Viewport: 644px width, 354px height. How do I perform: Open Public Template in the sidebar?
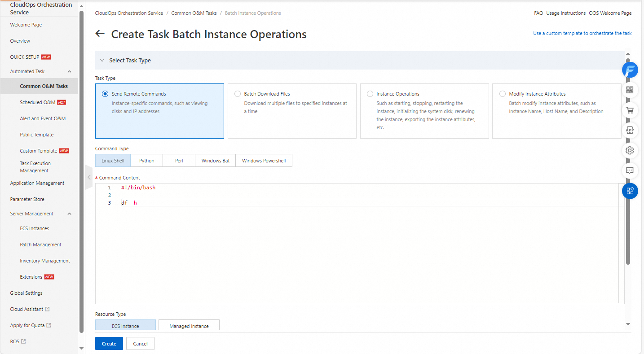[x=37, y=135]
